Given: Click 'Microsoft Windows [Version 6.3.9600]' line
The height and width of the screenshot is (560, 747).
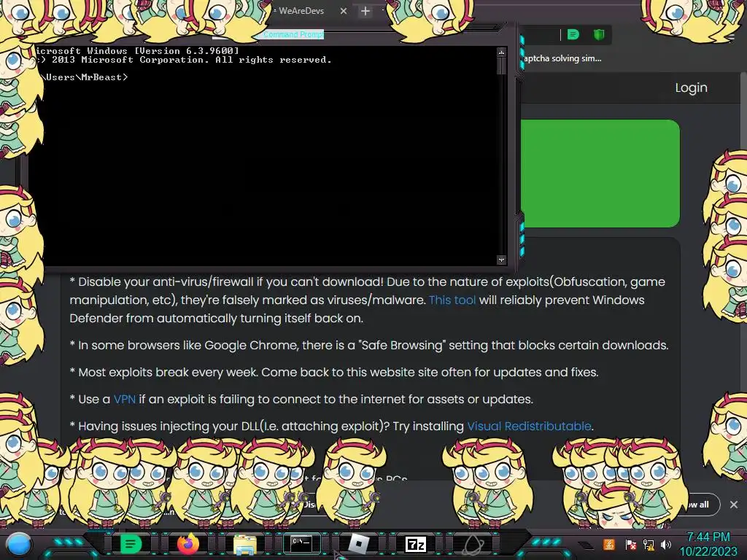Looking at the screenshot, I should coord(136,50).
